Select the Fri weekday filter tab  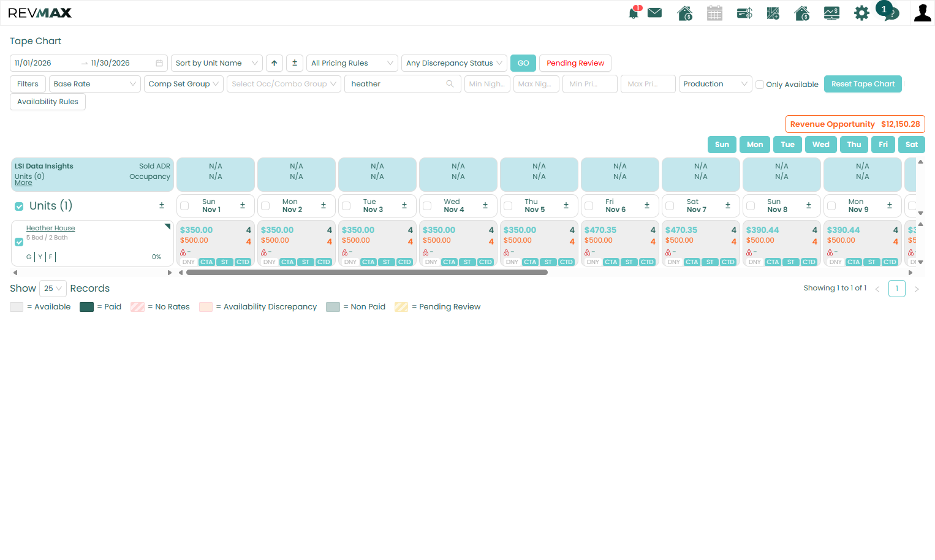883,145
